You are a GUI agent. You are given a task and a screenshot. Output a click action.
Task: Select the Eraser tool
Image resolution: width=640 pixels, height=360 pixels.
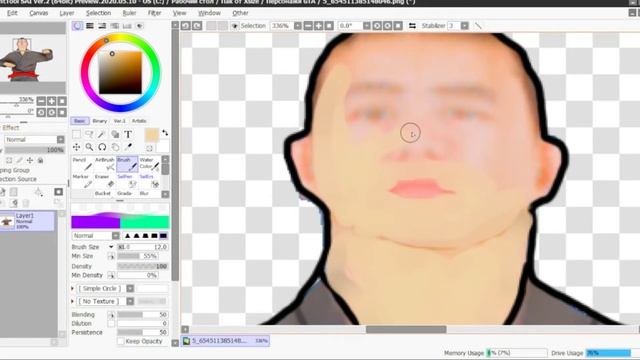[x=105, y=181]
